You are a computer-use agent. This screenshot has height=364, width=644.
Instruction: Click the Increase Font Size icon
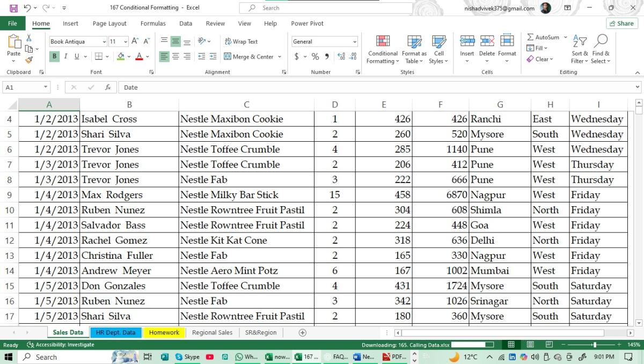pos(136,41)
